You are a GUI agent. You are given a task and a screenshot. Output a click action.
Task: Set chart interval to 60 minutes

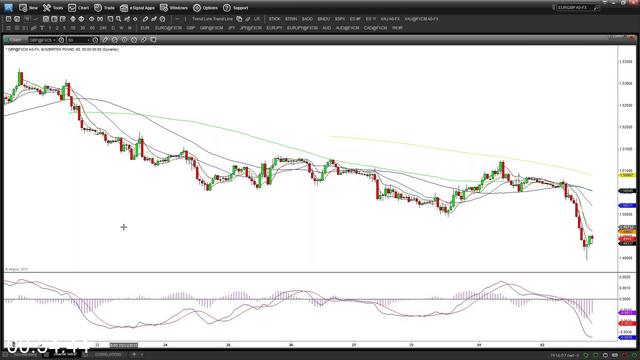(92, 28)
